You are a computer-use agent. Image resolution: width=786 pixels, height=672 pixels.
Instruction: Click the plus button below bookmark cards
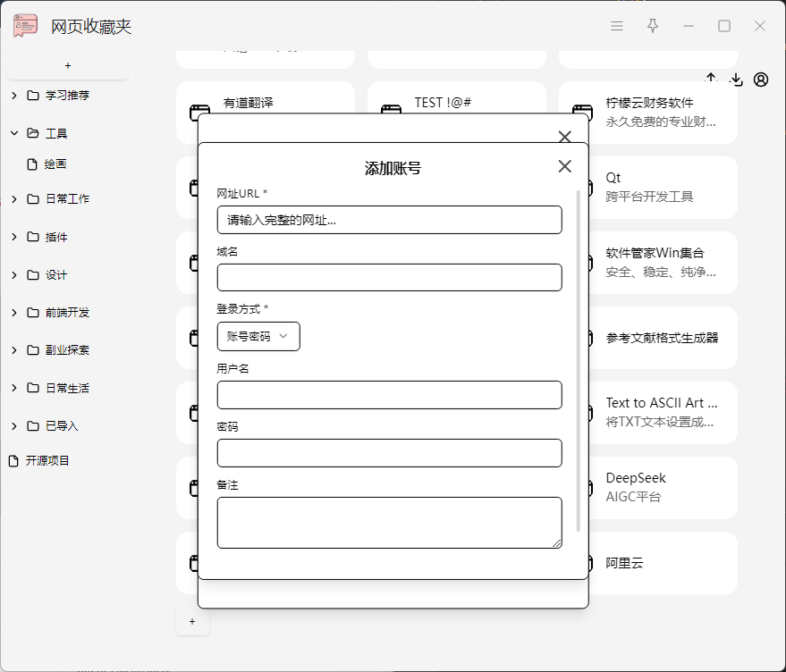click(192, 622)
